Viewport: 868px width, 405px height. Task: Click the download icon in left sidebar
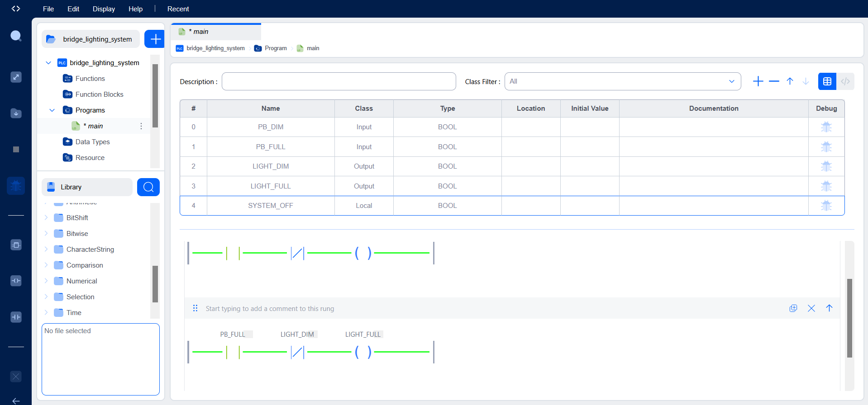click(x=16, y=113)
